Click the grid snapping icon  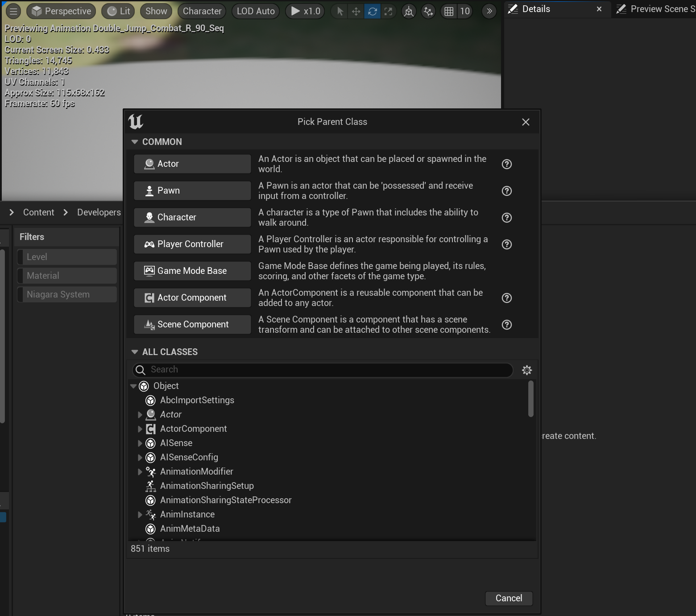click(447, 11)
